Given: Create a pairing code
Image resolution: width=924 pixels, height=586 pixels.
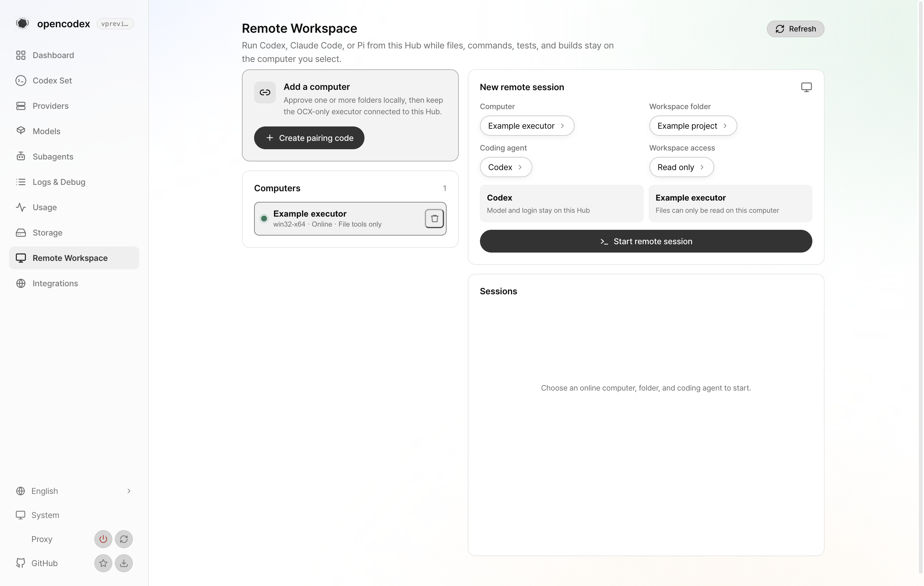Looking at the screenshot, I should point(309,138).
